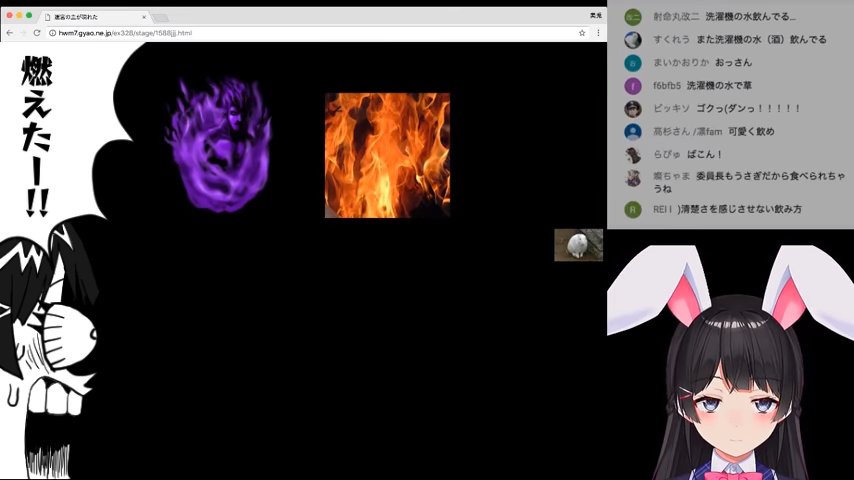Screen dimensions: 854x480
Task: Click the message ゴクっ(ダンっ！！！！！
Action: 748,108
